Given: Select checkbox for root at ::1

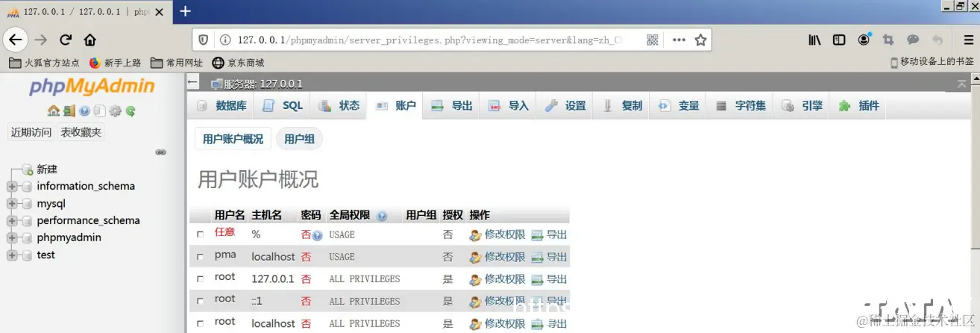Looking at the screenshot, I should coord(200,301).
